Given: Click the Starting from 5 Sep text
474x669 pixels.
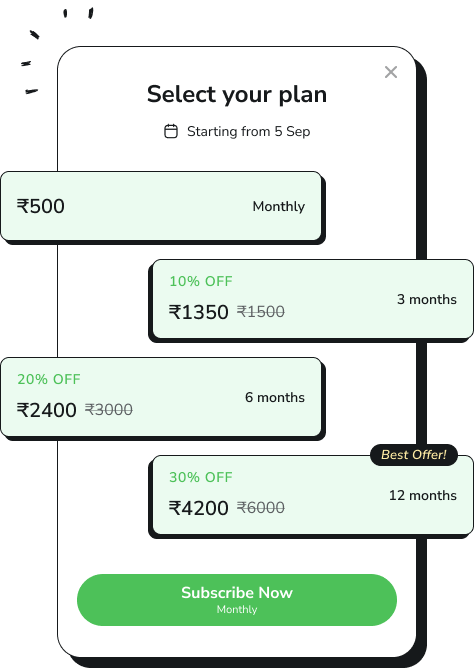Looking at the screenshot, I should (x=248, y=131).
